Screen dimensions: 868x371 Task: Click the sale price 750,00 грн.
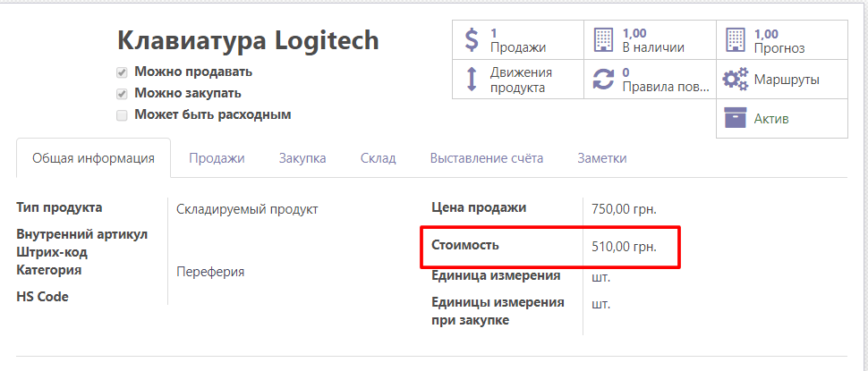pos(624,209)
